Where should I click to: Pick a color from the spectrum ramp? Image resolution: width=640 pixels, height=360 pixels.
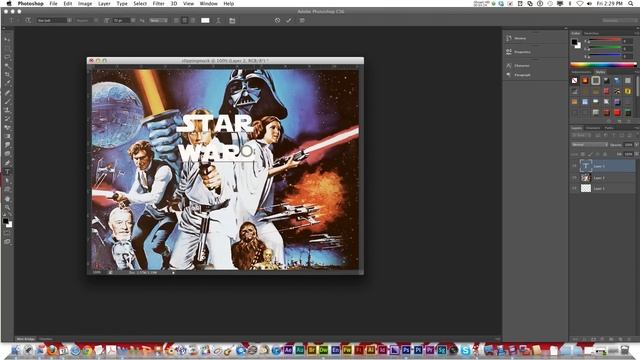coord(603,64)
